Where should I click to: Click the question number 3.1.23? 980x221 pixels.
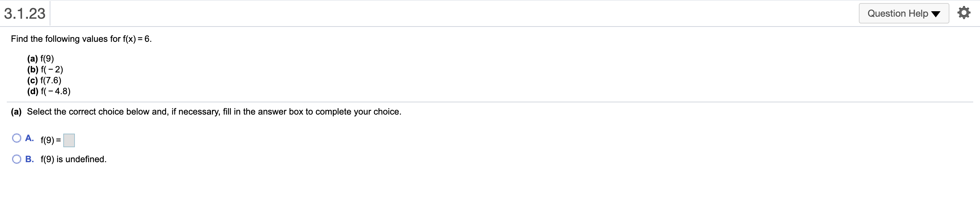tap(25, 14)
